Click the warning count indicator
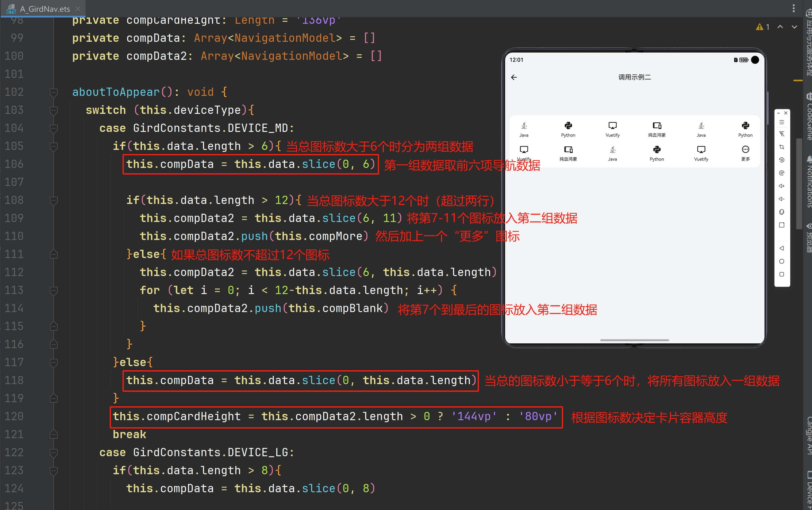Image resolution: width=812 pixels, height=510 pixels. [762, 27]
